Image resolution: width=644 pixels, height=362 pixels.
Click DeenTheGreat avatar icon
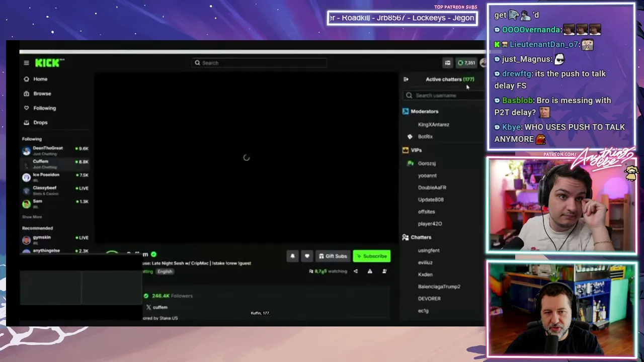click(x=26, y=151)
